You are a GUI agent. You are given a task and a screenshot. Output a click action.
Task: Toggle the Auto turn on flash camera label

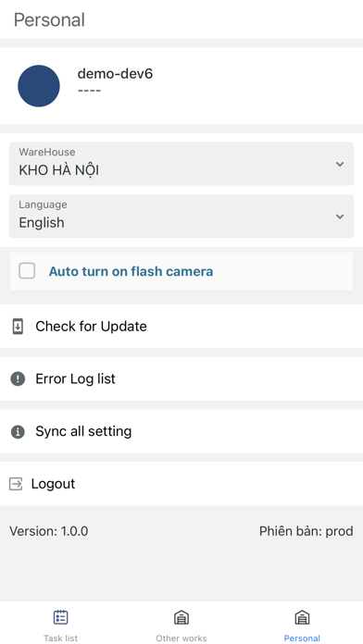(x=131, y=271)
